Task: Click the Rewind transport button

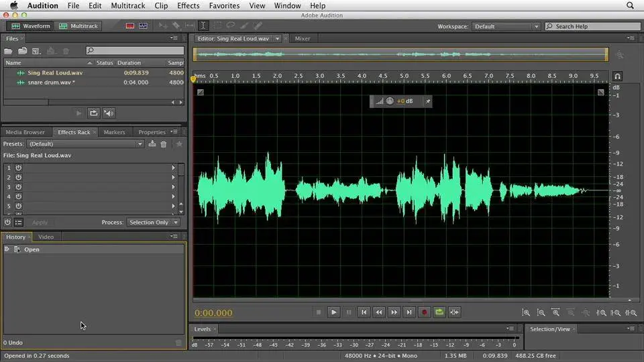Action: [x=378, y=312]
